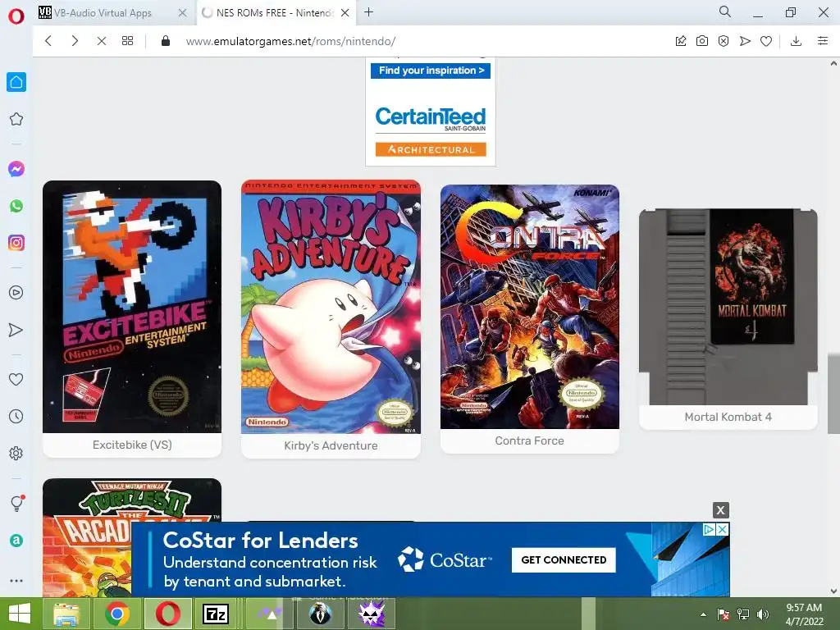Open the taskbar clock showing 9:57 AM

click(x=804, y=614)
